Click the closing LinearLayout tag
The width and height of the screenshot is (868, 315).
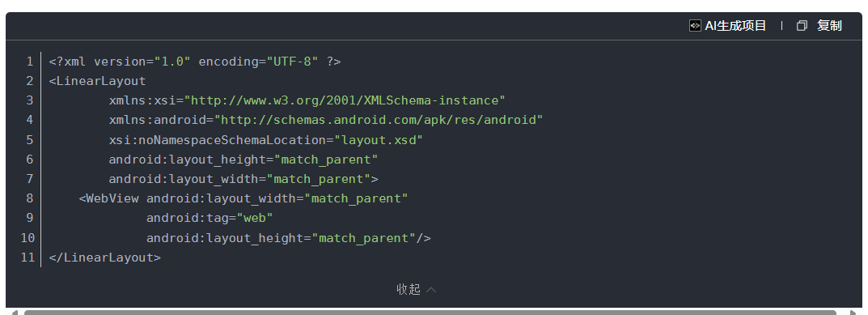point(105,258)
